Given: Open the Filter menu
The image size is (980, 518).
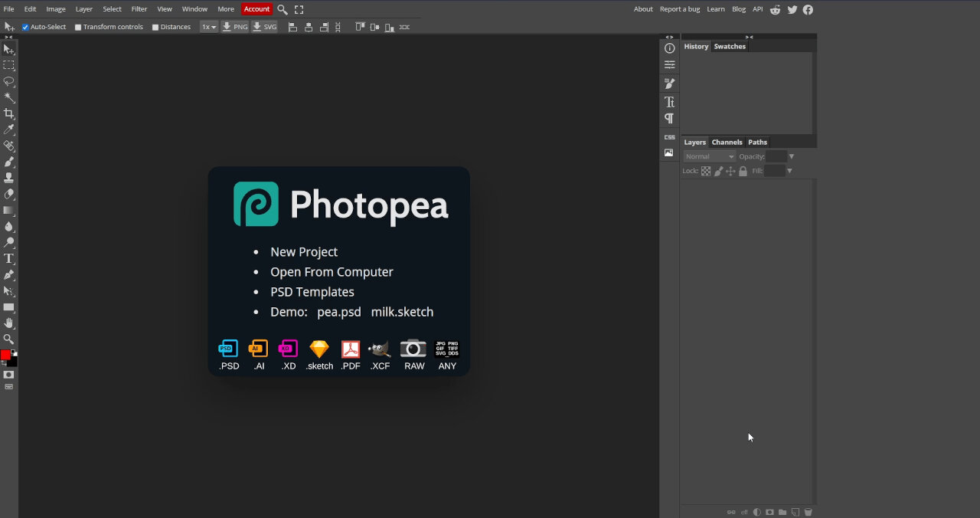Looking at the screenshot, I should pos(139,8).
